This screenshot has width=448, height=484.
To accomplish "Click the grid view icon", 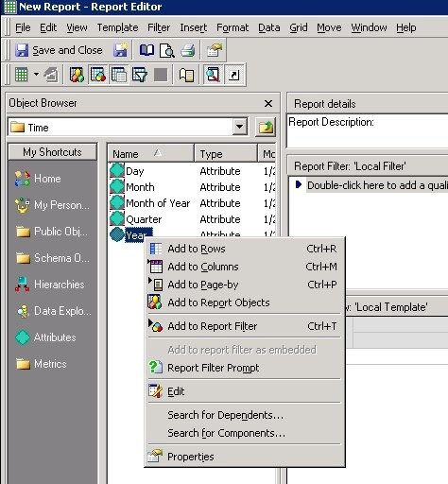I will click(22, 75).
